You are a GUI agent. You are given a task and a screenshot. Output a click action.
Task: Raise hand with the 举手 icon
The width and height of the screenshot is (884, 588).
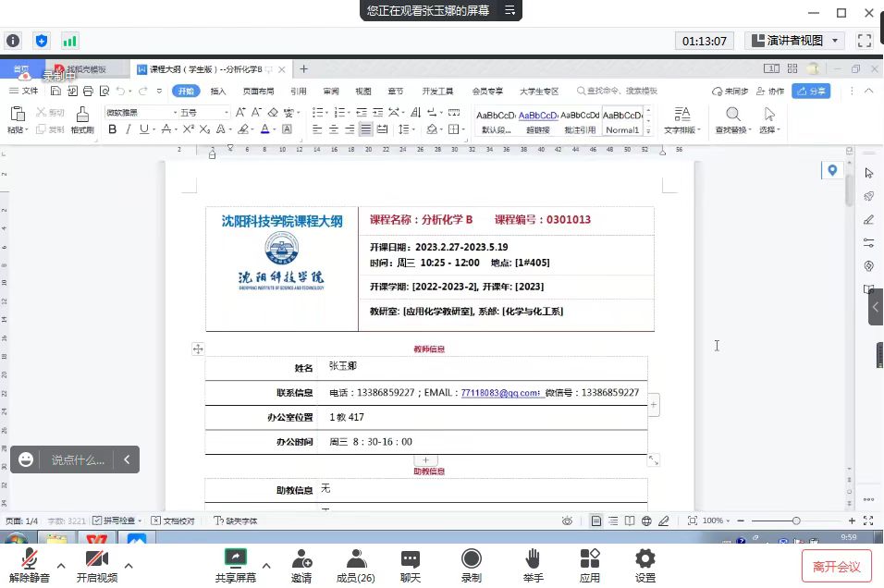coord(533,565)
